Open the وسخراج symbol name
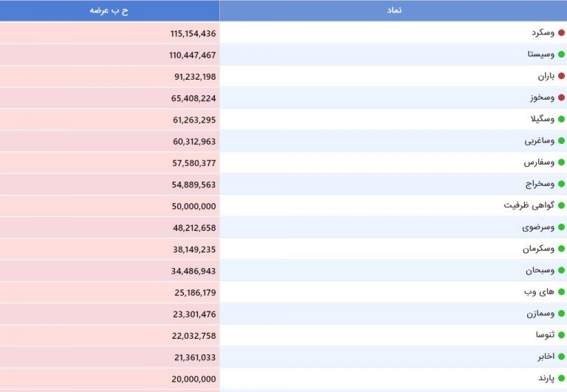The image size is (567, 392). pyautogui.click(x=540, y=184)
